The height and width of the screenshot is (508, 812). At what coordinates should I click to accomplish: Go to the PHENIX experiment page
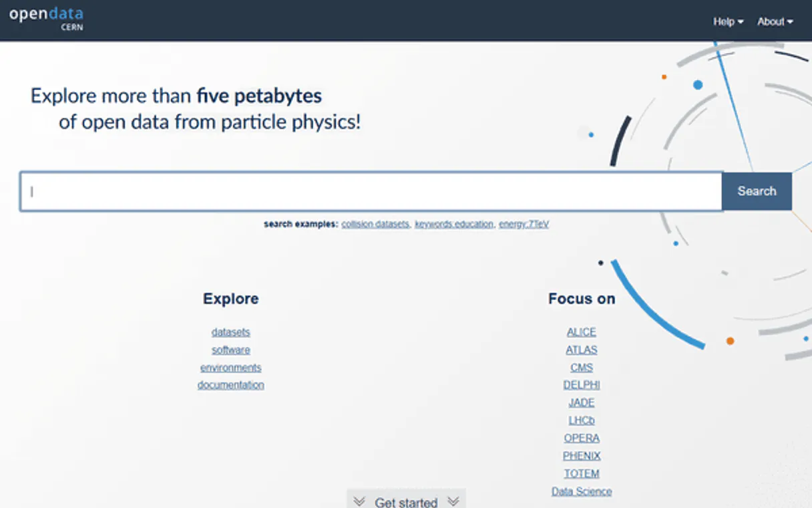click(582, 456)
